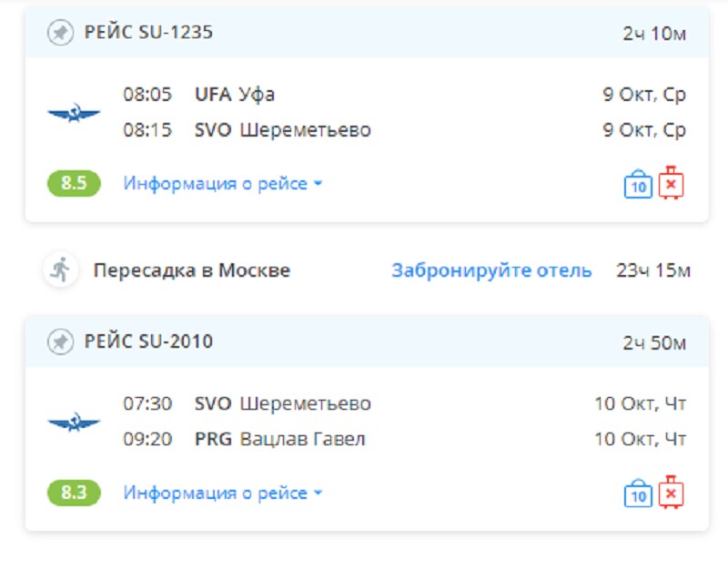Click the no-checked-baggage icon for SU-2010
The height and width of the screenshot is (580, 728).
tap(672, 493)
